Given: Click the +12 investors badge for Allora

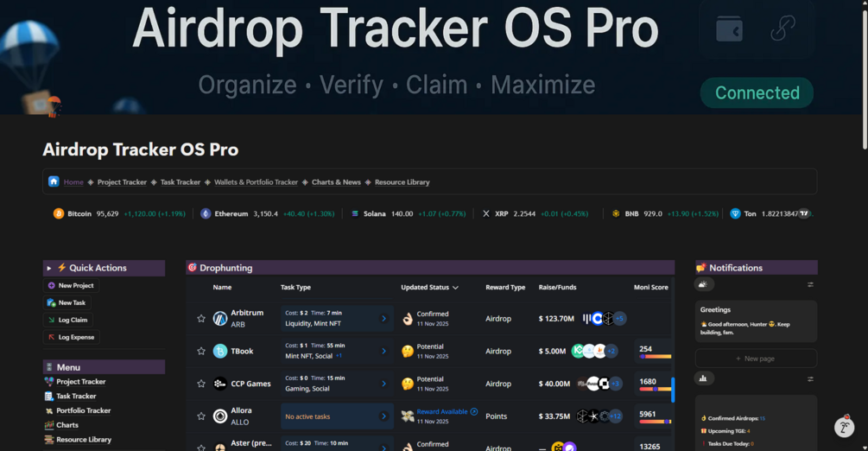Looking at the screenshot, I should 615,416.
